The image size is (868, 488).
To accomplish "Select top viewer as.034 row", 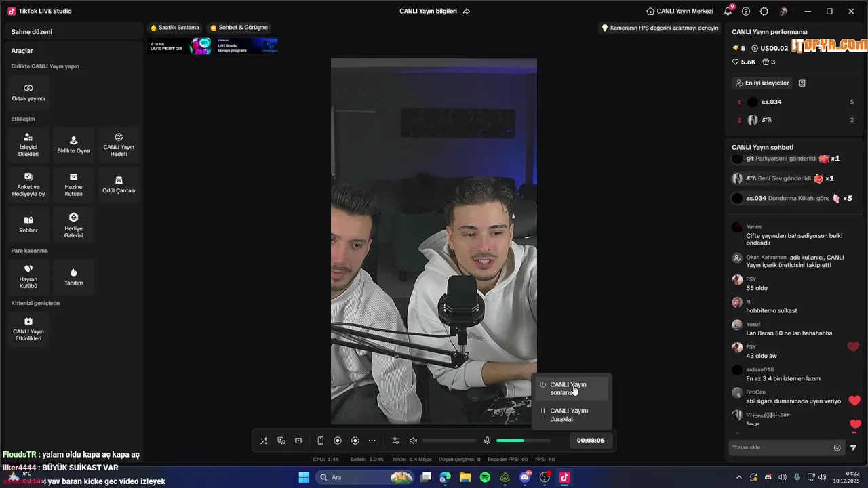I will [795, 102].
